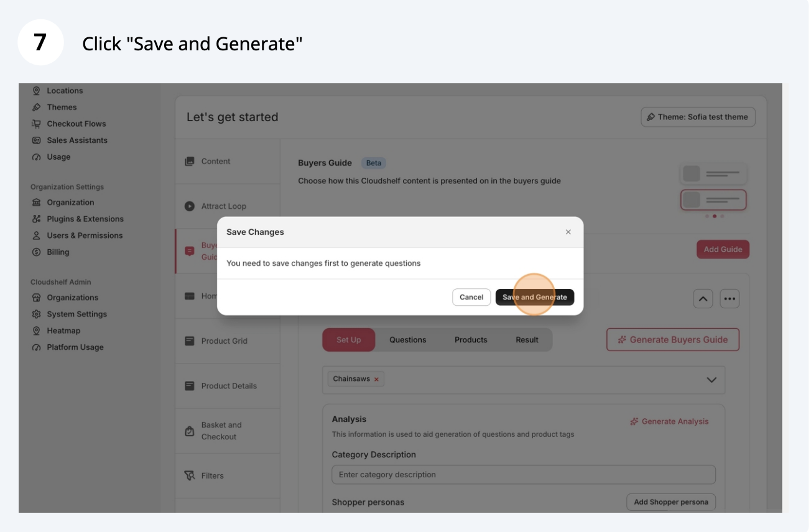Screen dimensions: 811x532
Task: Select the highlighted layout option thumbnail
Action: [x=713, y=200]
